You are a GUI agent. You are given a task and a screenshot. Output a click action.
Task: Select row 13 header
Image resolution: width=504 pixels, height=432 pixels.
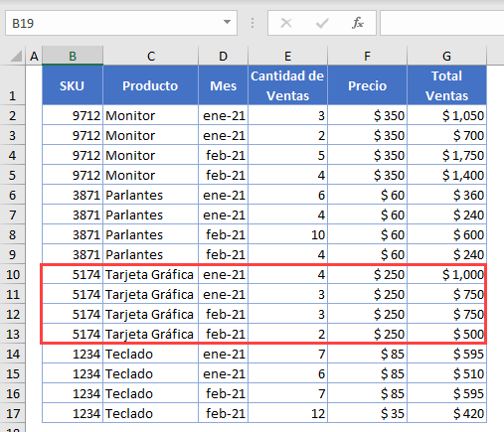click(13, 334)
